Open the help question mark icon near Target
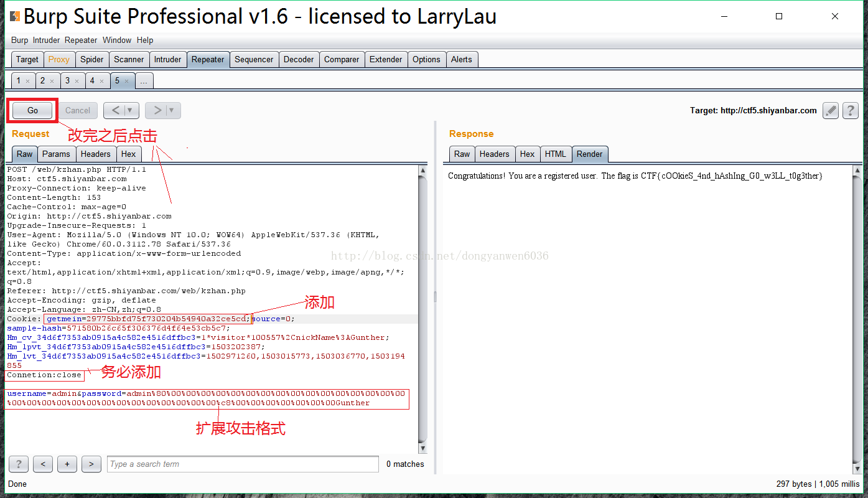The image size is (868, 498). click(851, 111)
